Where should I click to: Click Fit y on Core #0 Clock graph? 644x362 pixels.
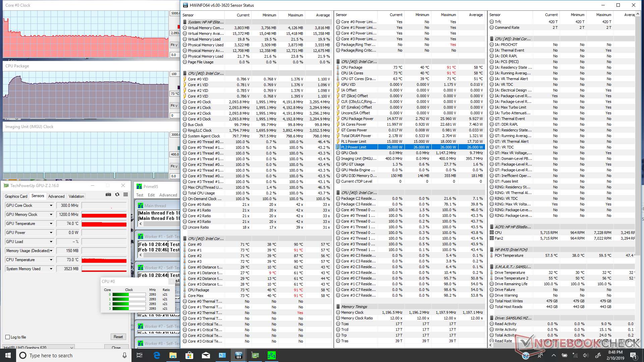point(174,45)
